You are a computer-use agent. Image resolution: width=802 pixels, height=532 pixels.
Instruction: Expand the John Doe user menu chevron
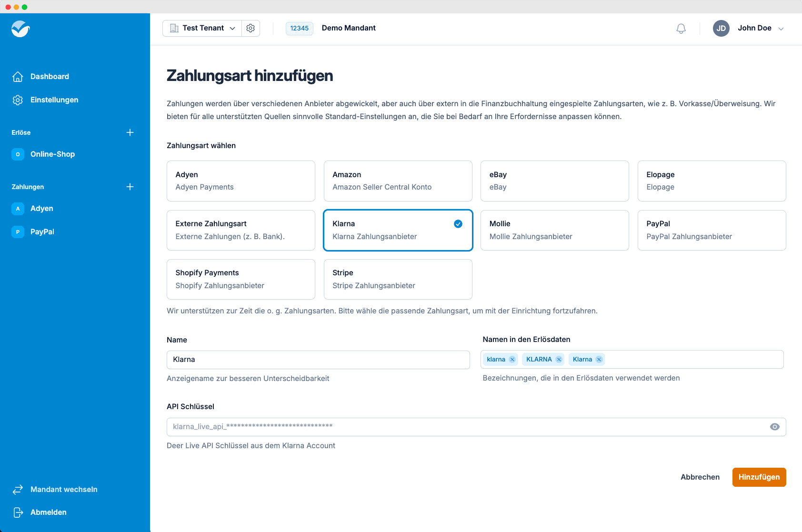tap(781, 29)
